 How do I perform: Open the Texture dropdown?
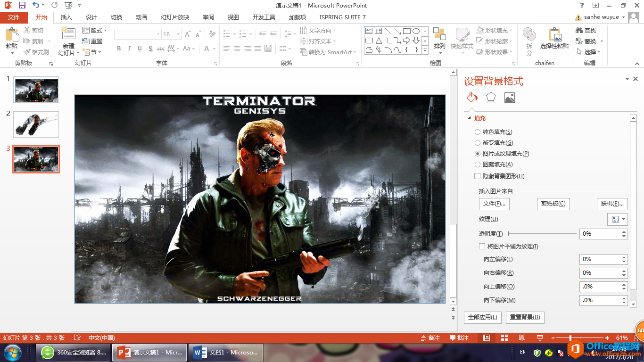coord(617,219)
